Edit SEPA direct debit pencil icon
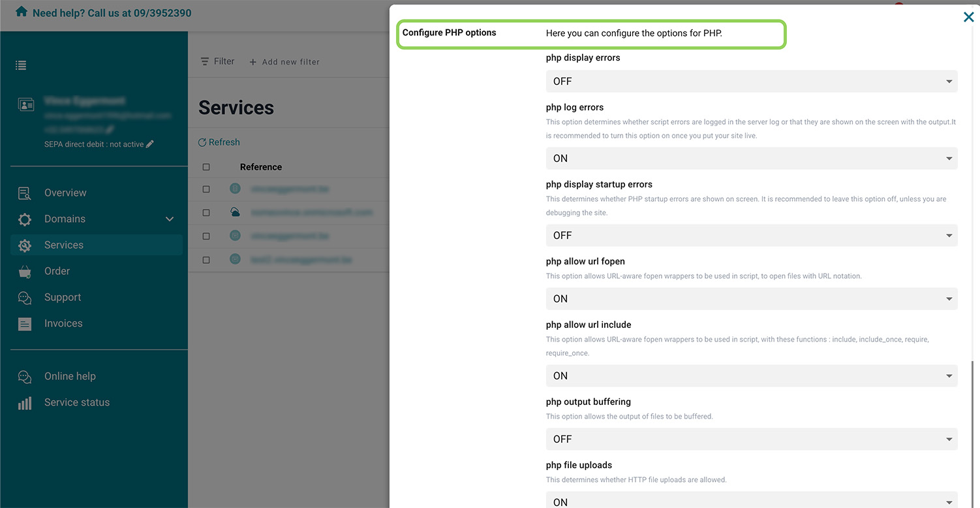Viewport: 980px width, 508px height. point(149,144)
